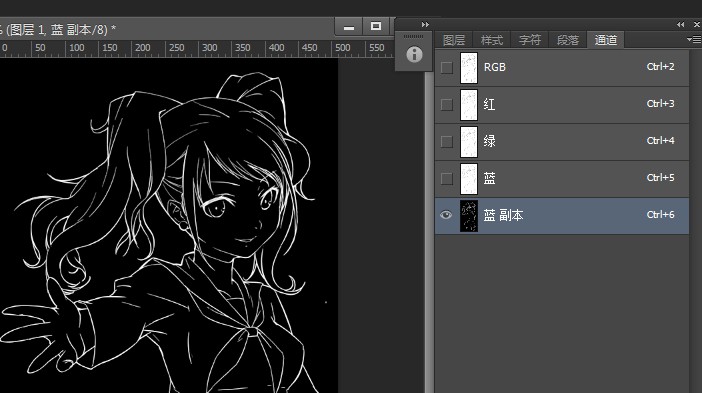Click the 红 channel thumbnail
Viewport: 702px width, 393px height.
click(x=469, y=105)
